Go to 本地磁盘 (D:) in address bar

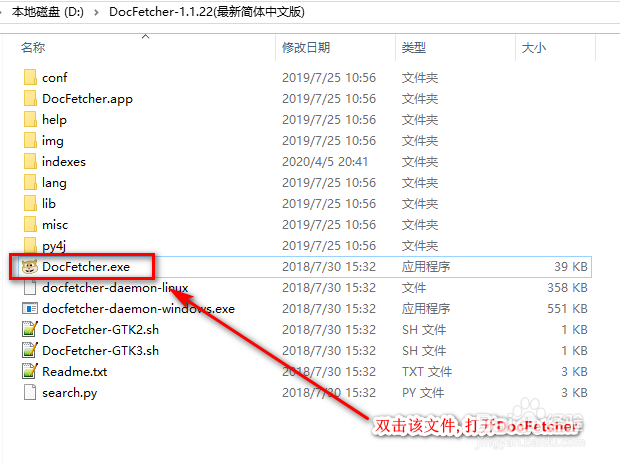[x=48, y=12]
